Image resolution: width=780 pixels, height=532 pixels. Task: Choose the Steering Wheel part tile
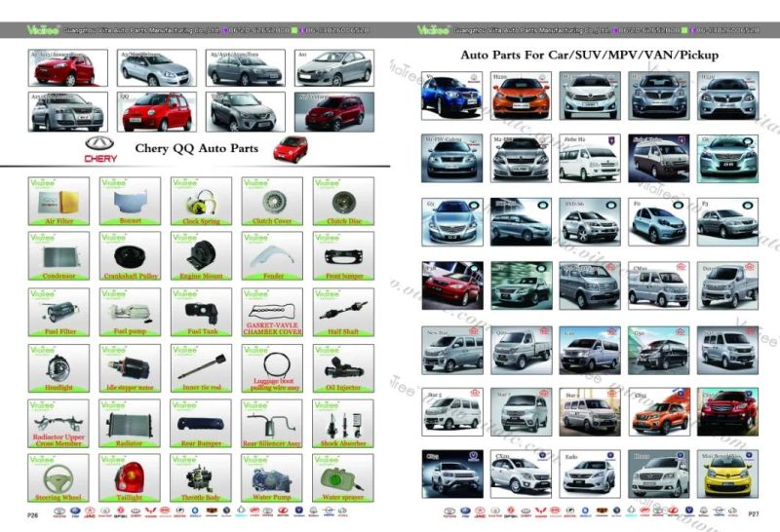pyautogui.click(x=58, y=477)
